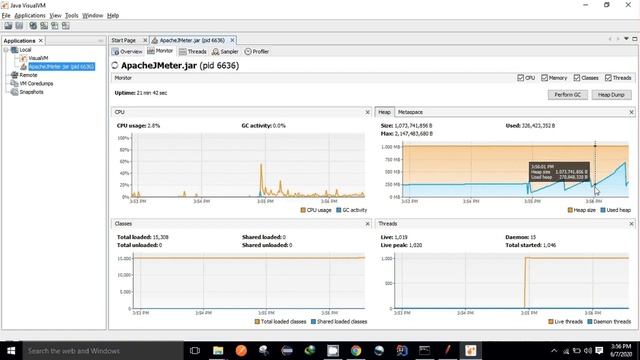Maximize the document window area
This screenshot has width=640, height=360.
coord(635,39)
